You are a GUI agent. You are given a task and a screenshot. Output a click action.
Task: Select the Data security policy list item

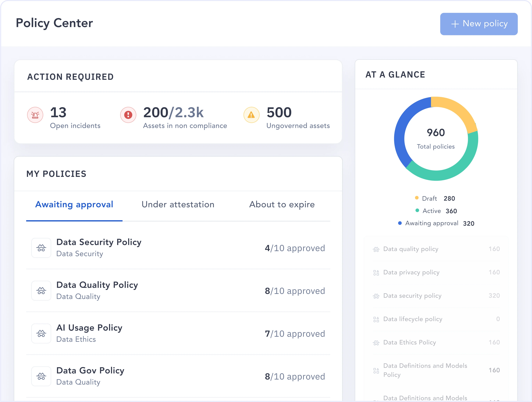click(x=412, y=296)
